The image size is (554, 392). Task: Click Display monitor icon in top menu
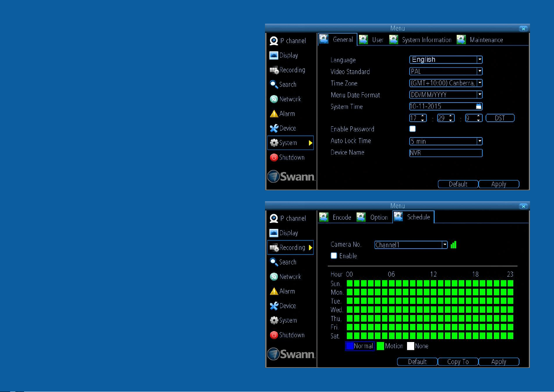tap(274, 55)
